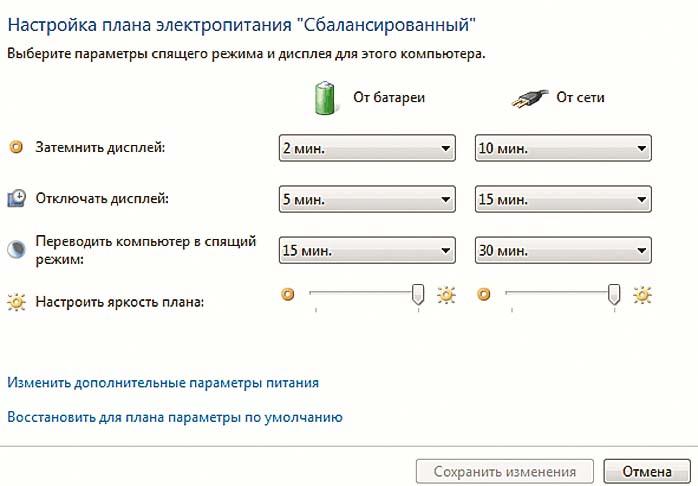Click low brightness icon for battery slider
698x486 pixels.
tap(288, 295)
